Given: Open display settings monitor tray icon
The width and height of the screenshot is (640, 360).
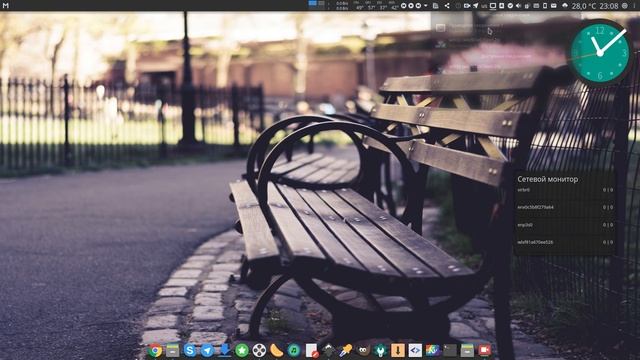Looking at the screenshot, I should tap(493, 6).
